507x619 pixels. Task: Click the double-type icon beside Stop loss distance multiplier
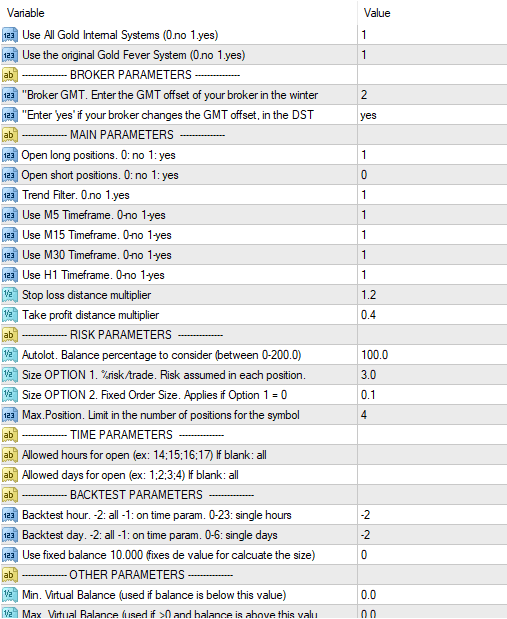point(9,295)
